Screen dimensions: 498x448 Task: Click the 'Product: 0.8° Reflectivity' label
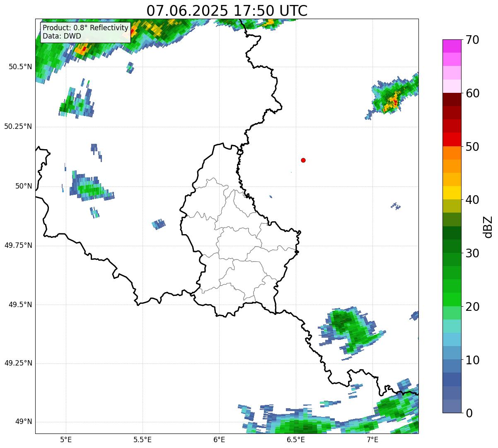tap(86, 28)
